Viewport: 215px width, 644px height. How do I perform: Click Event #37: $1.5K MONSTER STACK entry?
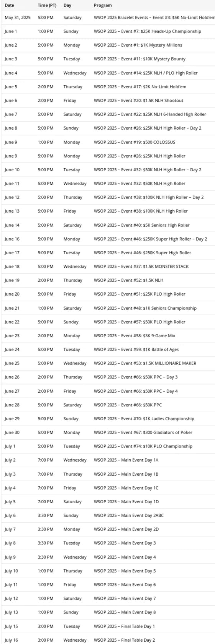(x=141, y=267)
